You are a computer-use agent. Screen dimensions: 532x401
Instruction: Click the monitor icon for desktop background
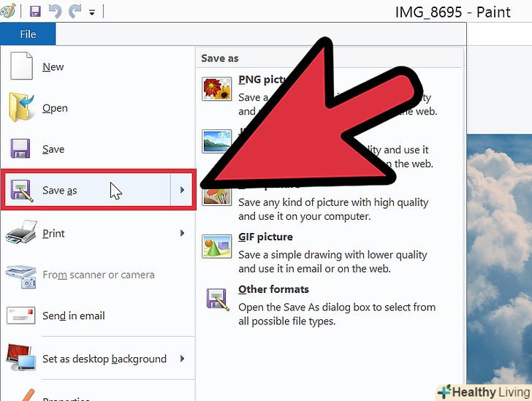tap(21, 358)
